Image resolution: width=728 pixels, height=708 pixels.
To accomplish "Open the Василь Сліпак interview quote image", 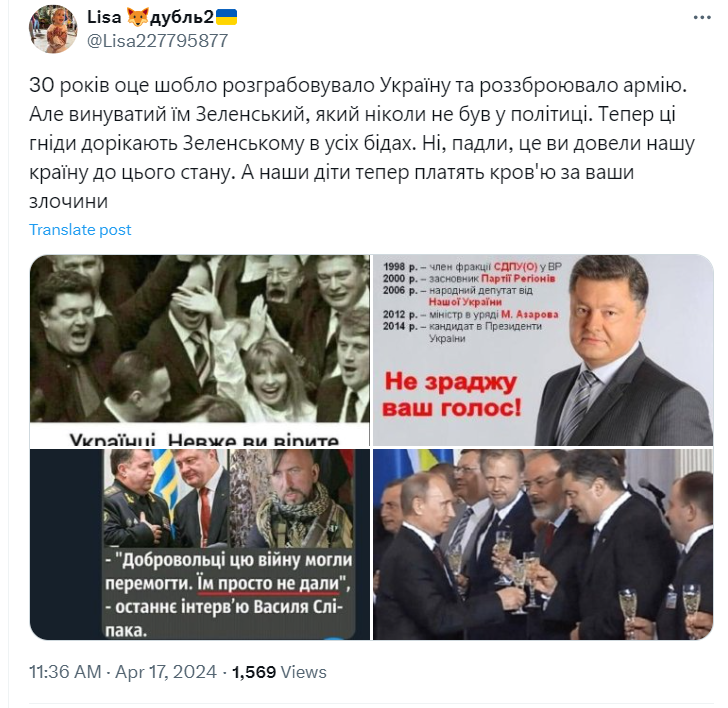I will point(200,544).
